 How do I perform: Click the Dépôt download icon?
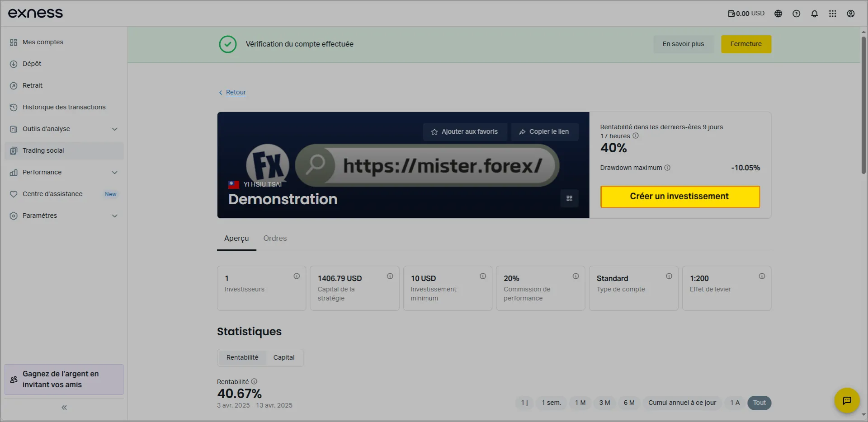[x=14, y=64]
